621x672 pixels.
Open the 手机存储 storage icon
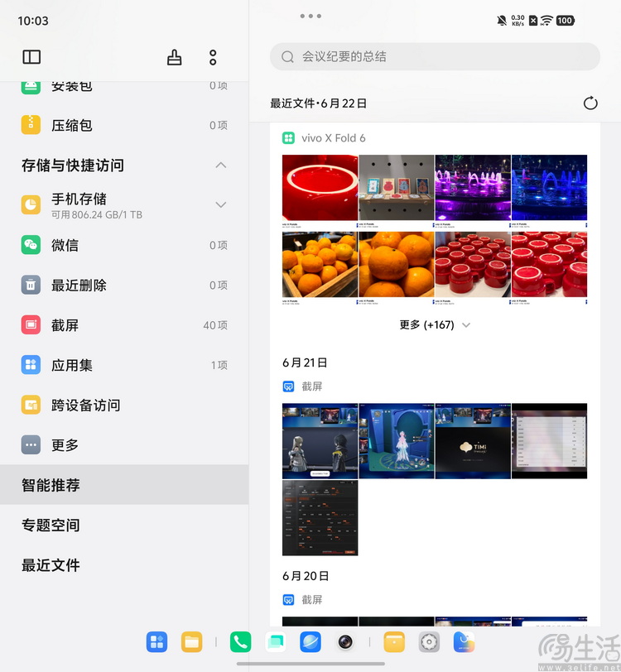coord(31,204)
